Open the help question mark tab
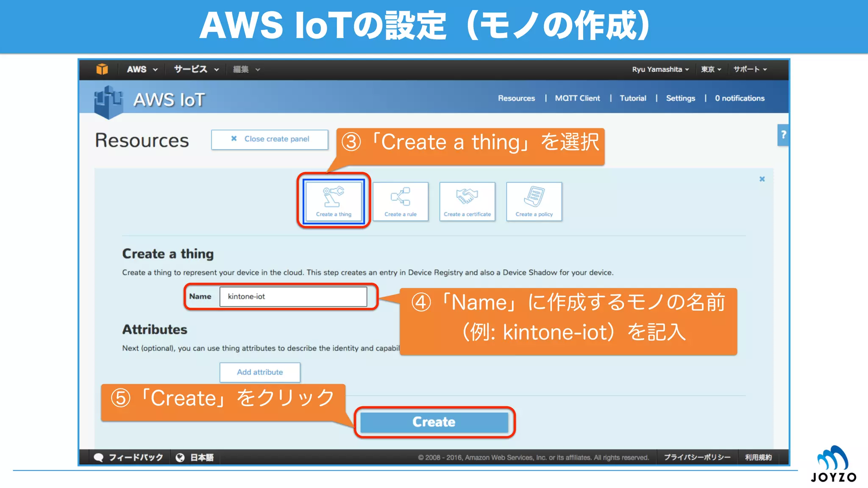The width and height of the screenshot is (868, 488). tap(783, 135)
